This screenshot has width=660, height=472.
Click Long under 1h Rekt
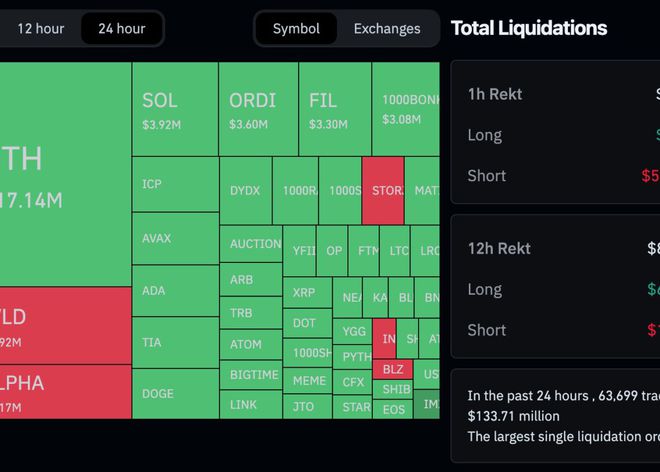(x=484, y=136)
